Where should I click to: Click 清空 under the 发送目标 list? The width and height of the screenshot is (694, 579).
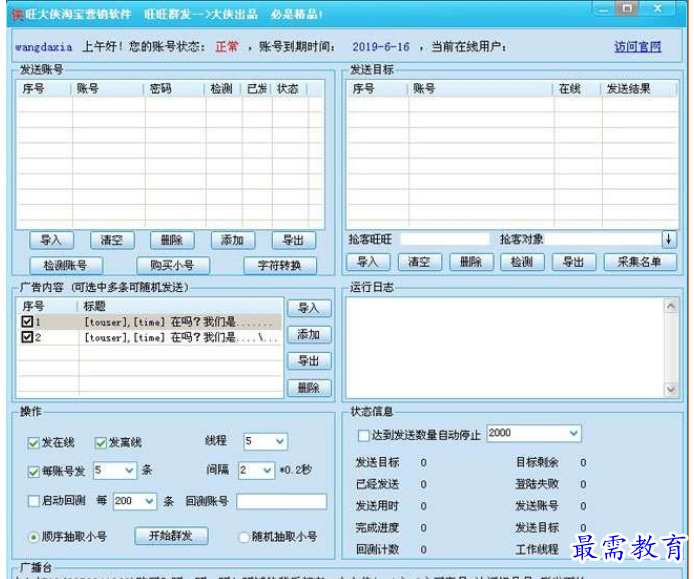point(420,262)
